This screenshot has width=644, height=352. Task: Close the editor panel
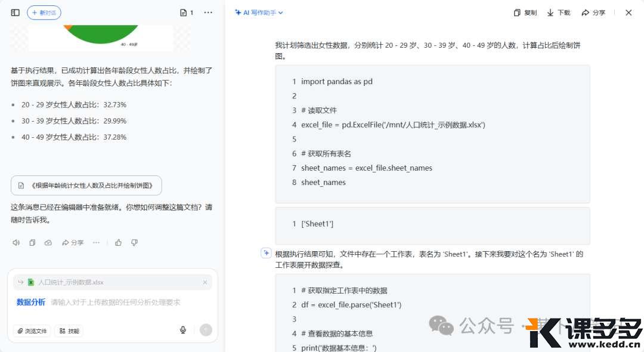click(628, 13)
